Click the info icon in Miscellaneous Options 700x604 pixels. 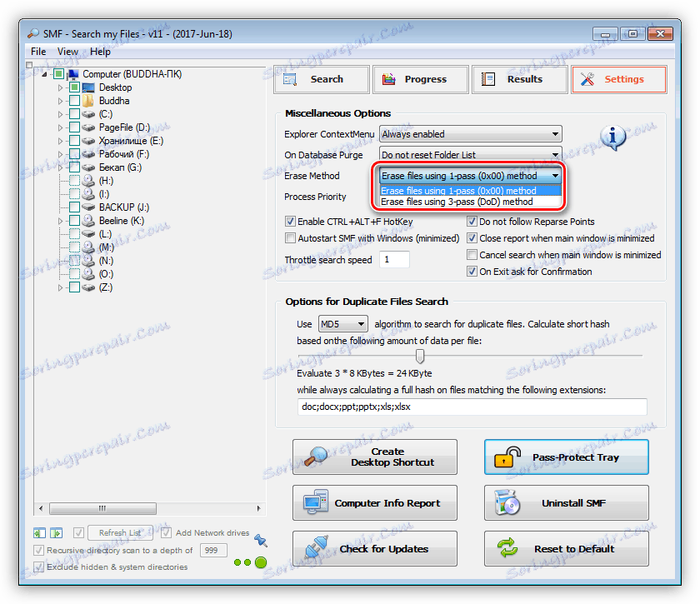point(613,137)
